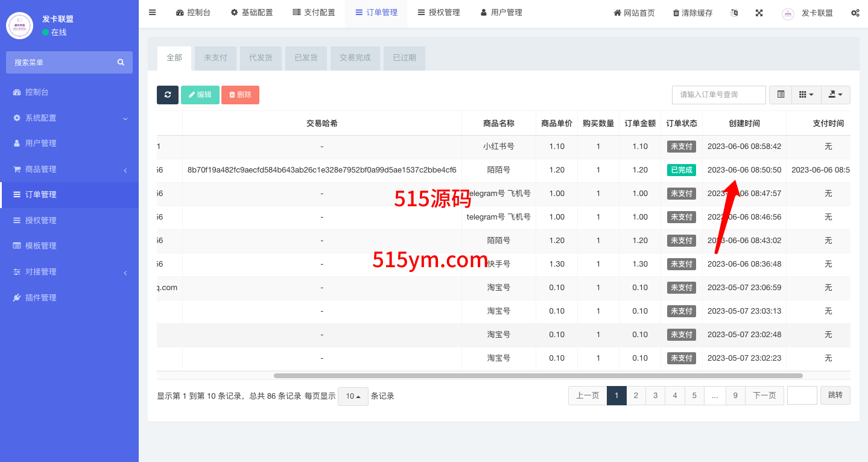Click the dark refresh table button
The width and height of the screenshot is (868, 462).
168,95
